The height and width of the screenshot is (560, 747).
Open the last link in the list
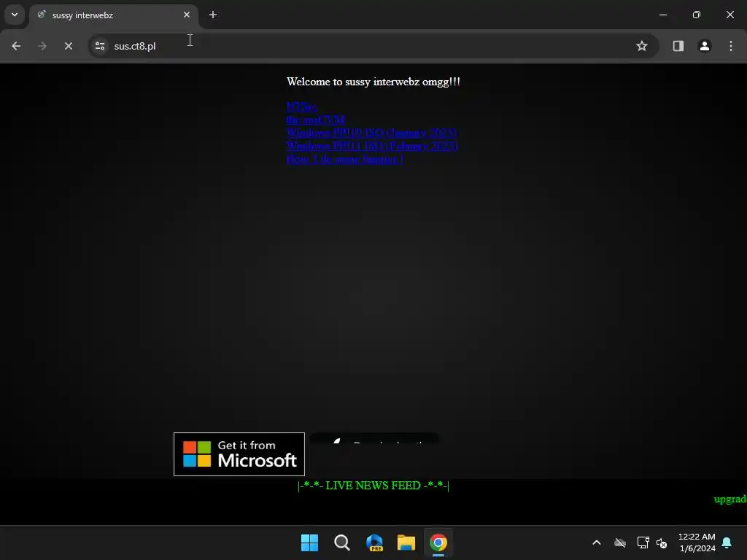tap(344, 159)
